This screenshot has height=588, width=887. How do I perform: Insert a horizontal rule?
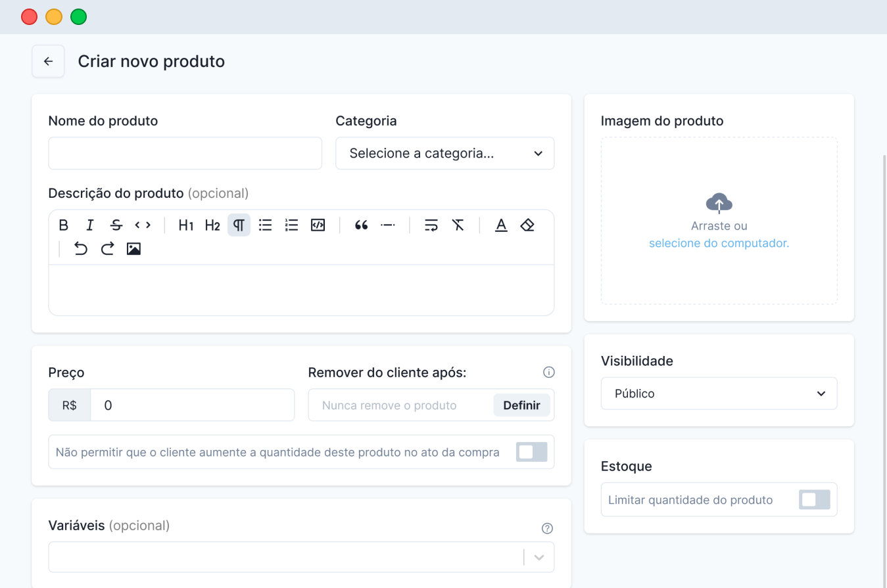pos(388,225)
